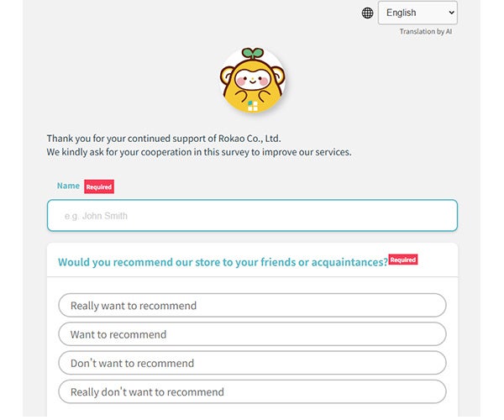Select "Really don't want to recommend"
504x420 pixels.
[x=252, y=391]
